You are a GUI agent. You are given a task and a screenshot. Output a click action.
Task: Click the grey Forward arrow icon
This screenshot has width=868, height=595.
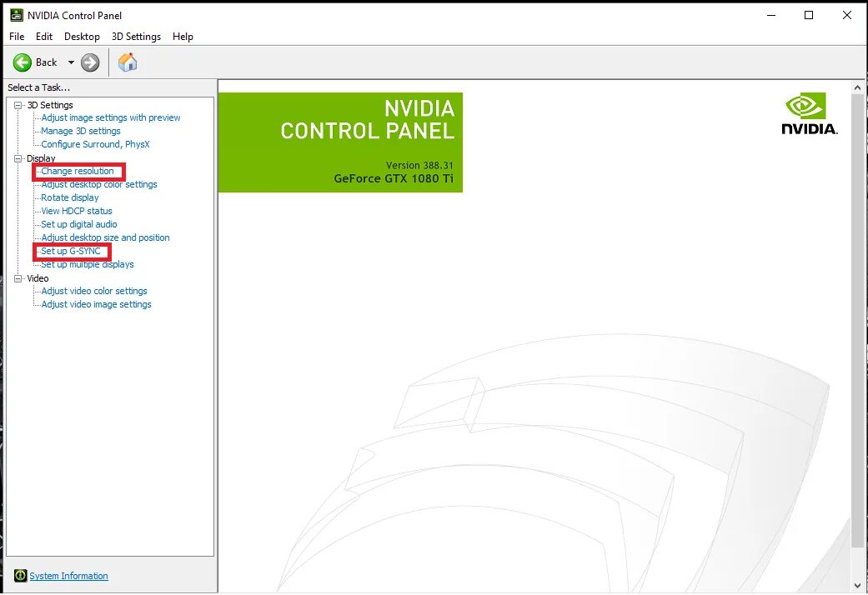pyautogui.click(x=90, y=62)
